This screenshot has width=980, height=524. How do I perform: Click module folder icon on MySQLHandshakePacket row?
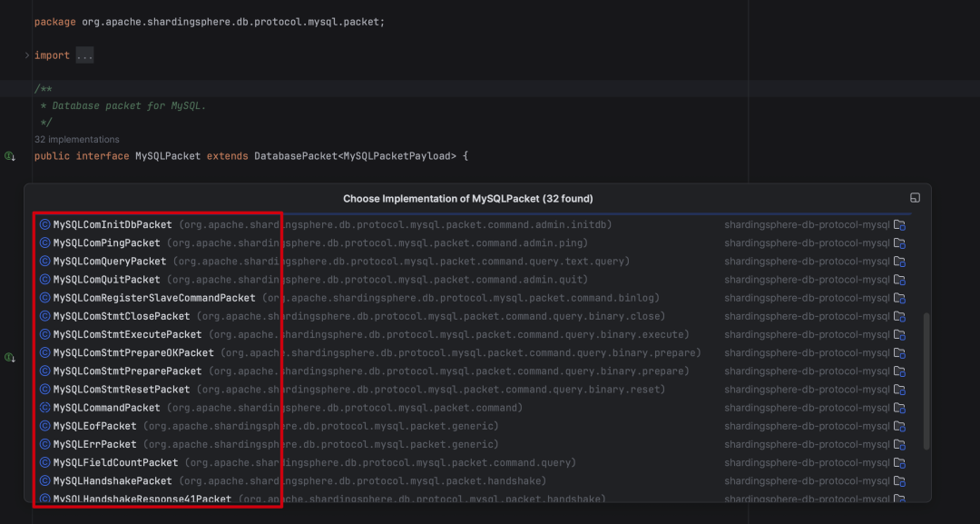pos(899,480)
